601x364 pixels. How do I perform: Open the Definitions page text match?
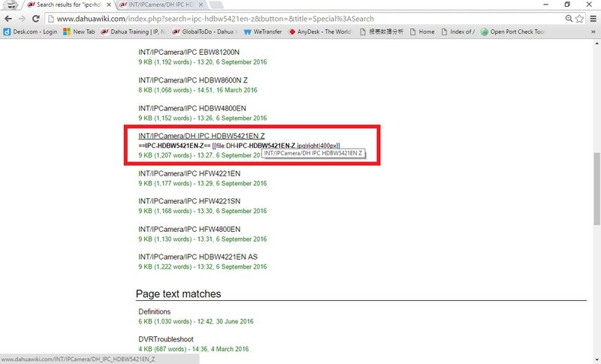coord(155,311)
